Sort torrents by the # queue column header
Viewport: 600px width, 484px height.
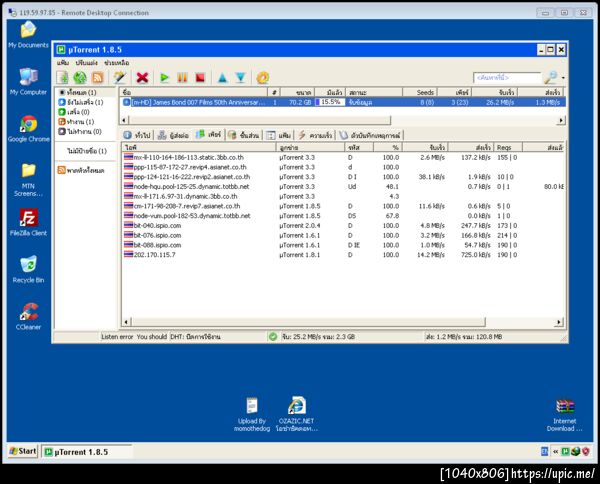(274, 93)
